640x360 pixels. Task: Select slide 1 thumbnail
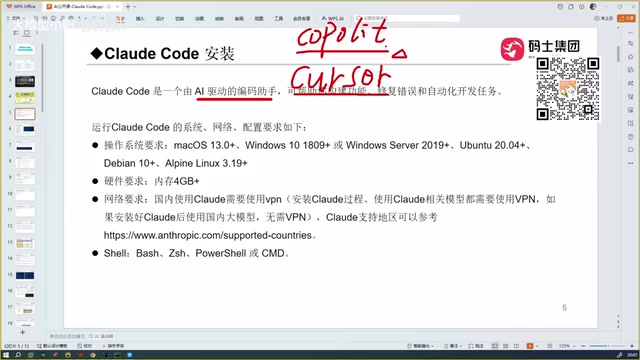[25, 49]
